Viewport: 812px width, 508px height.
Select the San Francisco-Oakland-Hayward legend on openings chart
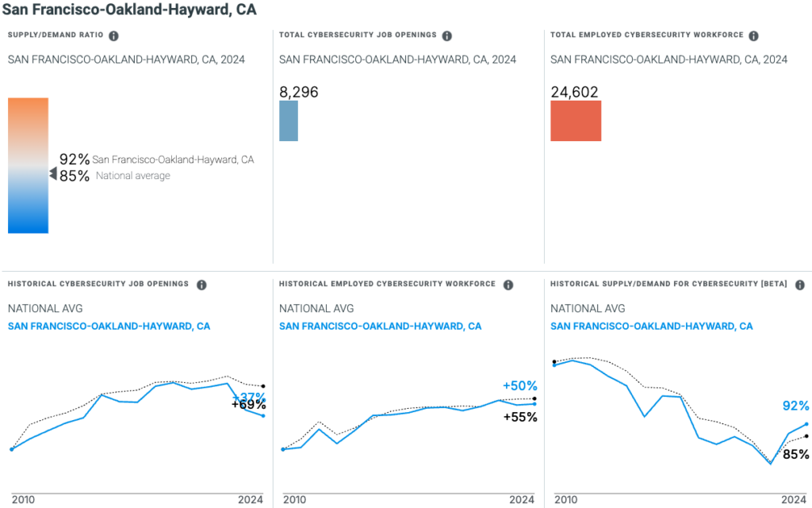click(x=109, y=326)
